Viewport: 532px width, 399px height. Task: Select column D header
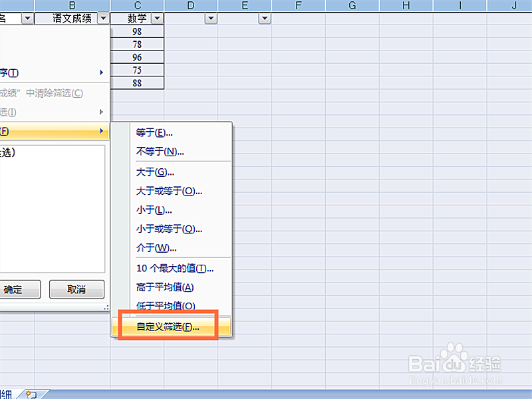pyautogui.click(x=191, y=5)
